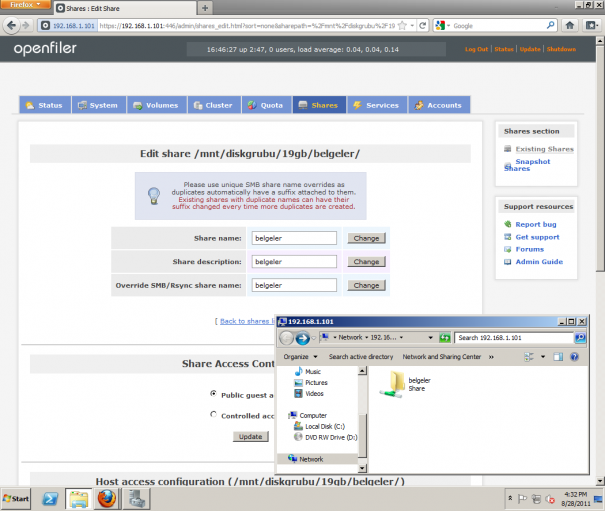605x511 pixels.
Task: Open Report bug link
Action: pyautogui.click(x=536, y=224)
